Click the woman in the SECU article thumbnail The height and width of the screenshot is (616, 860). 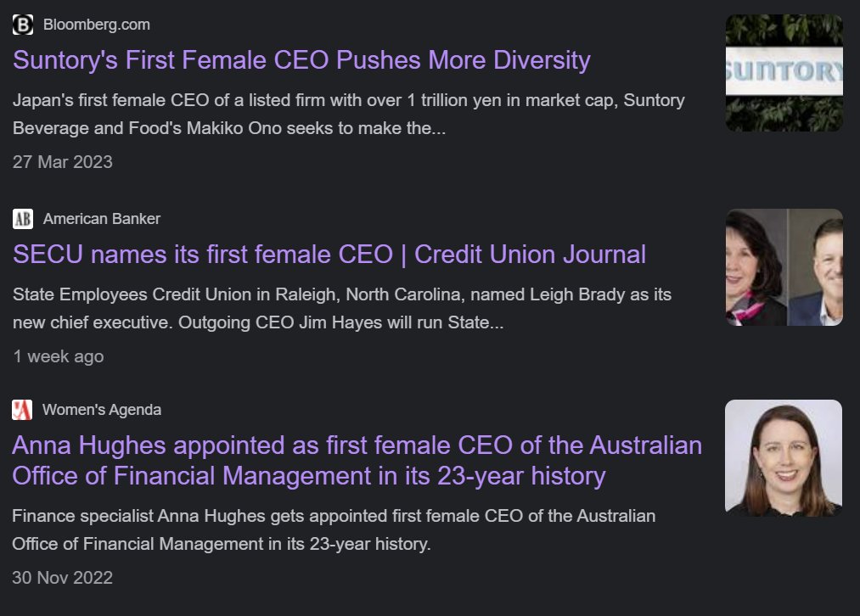(756, 268)
